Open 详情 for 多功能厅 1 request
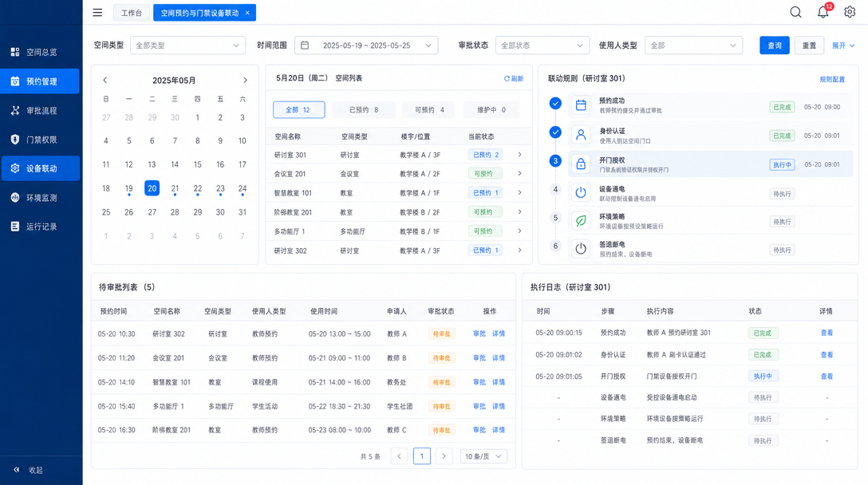The width and height of the screenshot is (868, 485). click(498, 406)
